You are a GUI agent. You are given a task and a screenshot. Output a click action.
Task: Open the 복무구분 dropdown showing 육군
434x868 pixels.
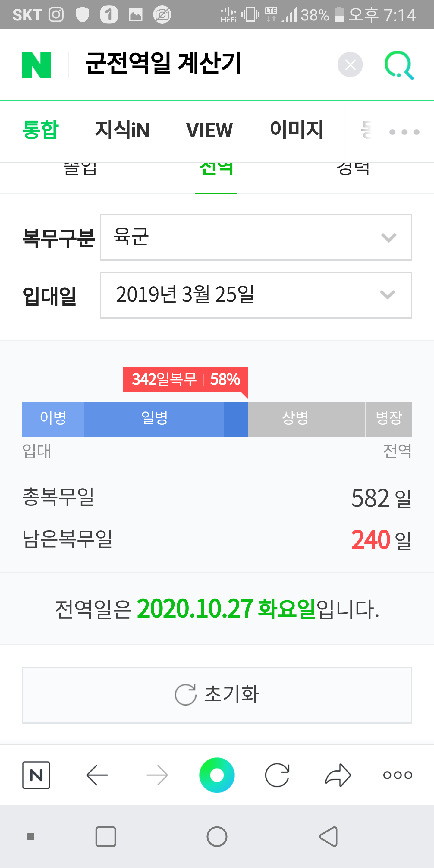[x=256, y=237]
